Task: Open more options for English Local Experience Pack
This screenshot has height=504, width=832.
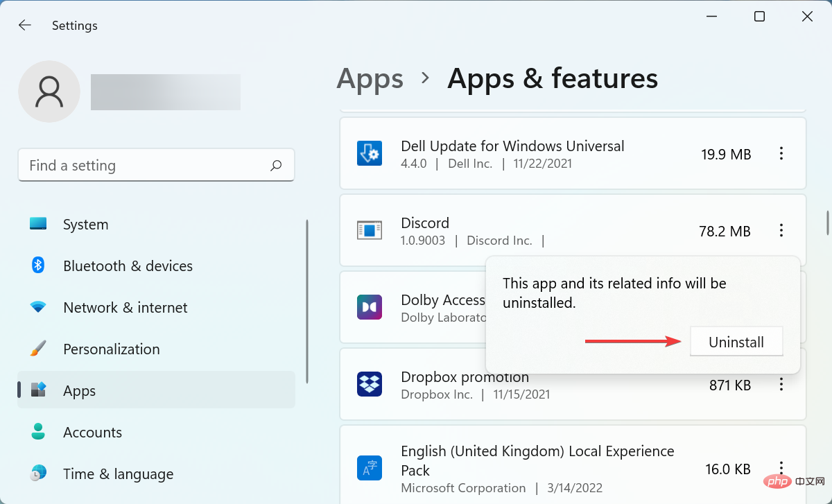Action: click(781, 469)
